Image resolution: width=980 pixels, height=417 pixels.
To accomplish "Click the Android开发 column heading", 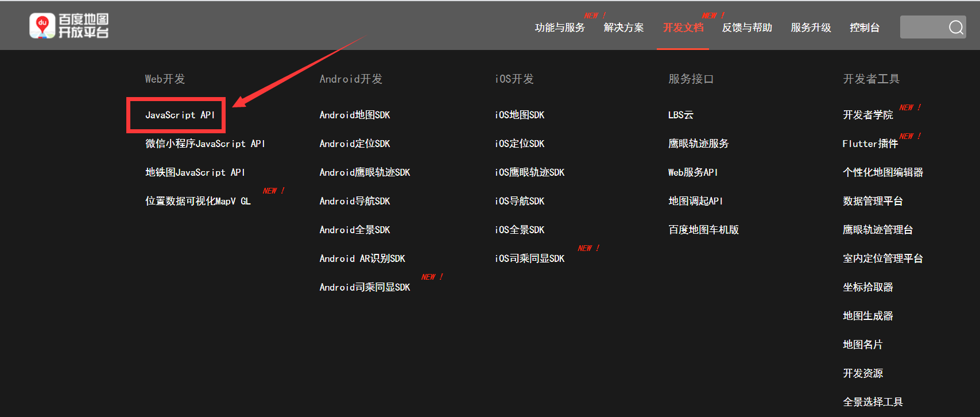I will pos(351,79).
